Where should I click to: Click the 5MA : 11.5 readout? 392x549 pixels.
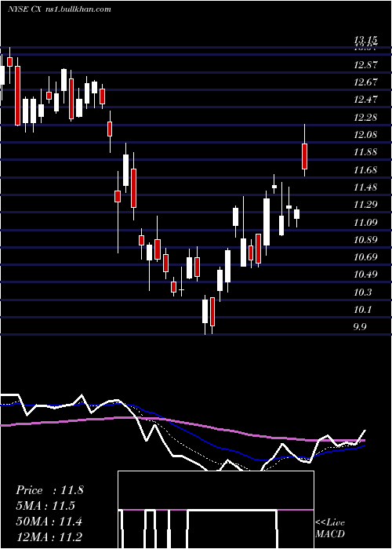(45, 506)
